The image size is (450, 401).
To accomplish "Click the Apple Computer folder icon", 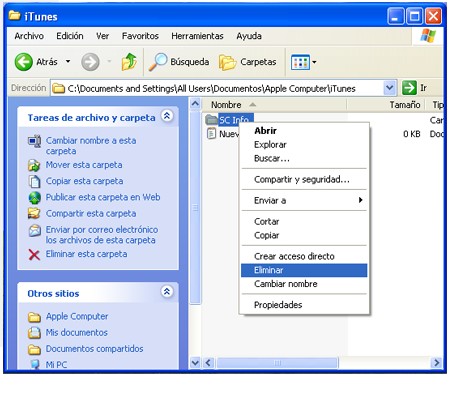I will point(34,317).
